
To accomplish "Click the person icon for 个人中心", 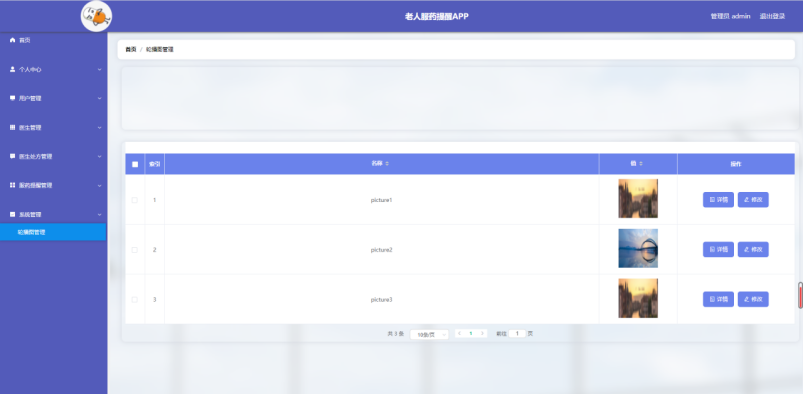I will click(x=12, y=69).
